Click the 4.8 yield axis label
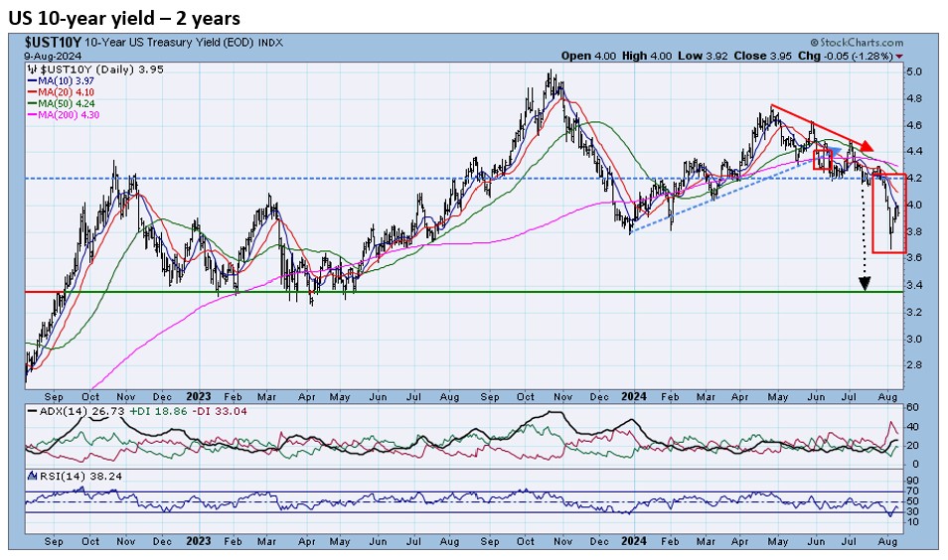This screenshot has height=560, width=948. pyautogui.click(x=915, y=98)
